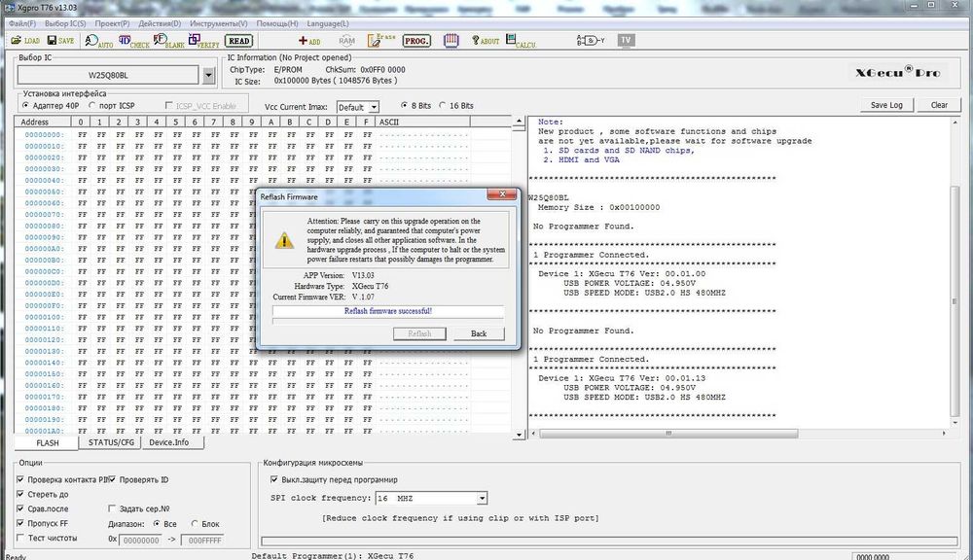Open the CALCU. calculator toolbar icon
The image size is (973, 560).
(521, 41)
